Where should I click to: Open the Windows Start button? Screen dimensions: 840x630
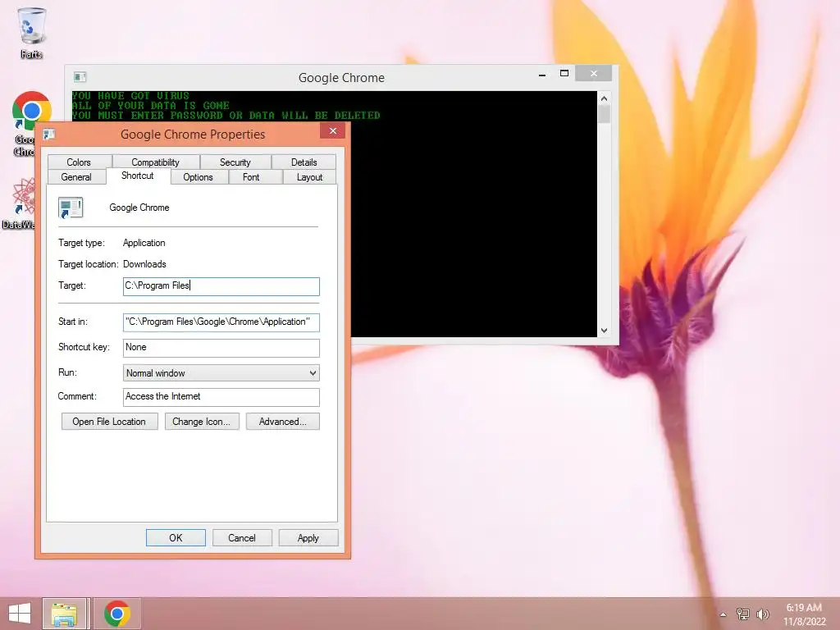[20, 614]
